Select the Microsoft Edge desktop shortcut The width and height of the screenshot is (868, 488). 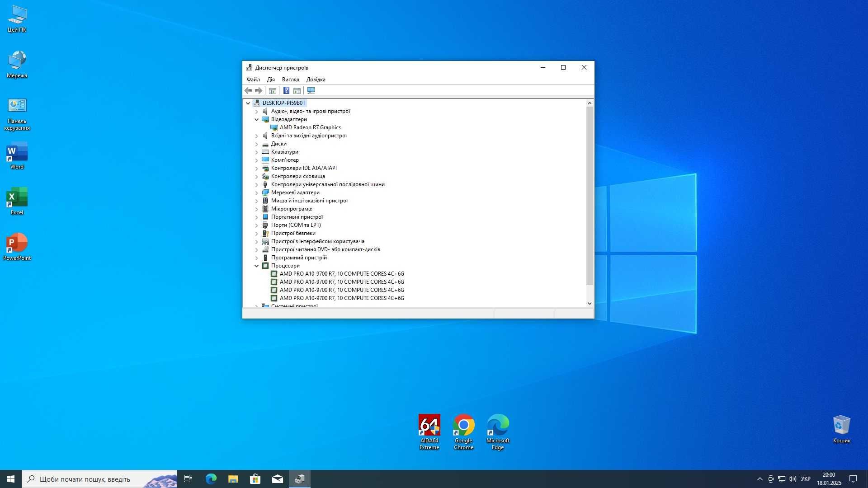[x=498, y=432]
